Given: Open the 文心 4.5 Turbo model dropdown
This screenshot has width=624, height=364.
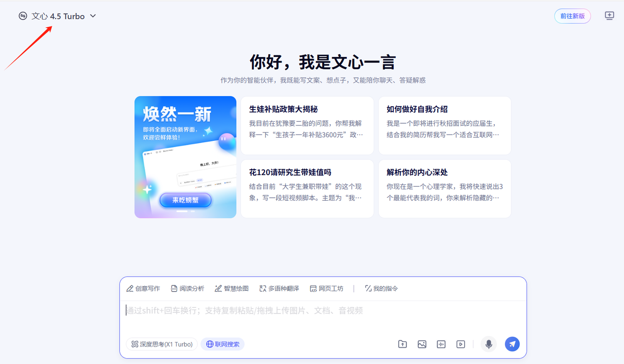Looking at the screenshot, I should click(58, 16).
